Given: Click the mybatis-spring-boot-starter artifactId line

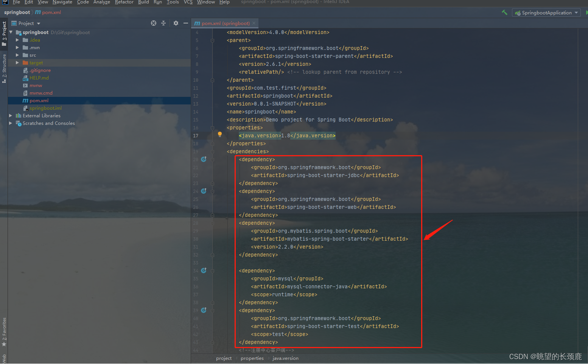Looking at the screenshot, I should click(x=330, y=239).
